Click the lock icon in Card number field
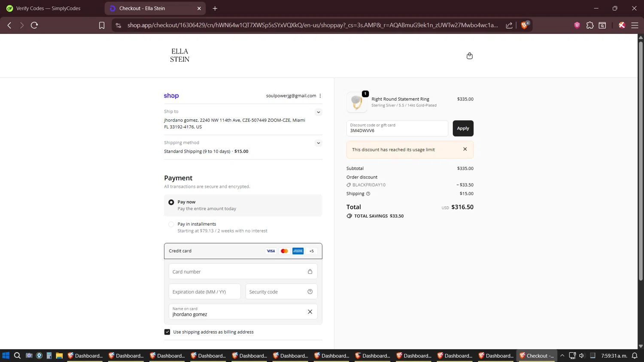644x362 pixels. (310, 271)
